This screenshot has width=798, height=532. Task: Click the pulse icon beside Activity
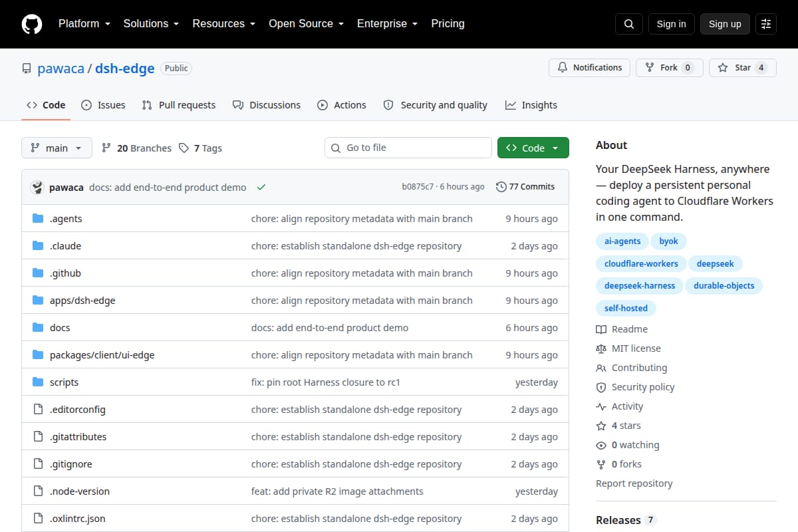(x=601, y=406)
